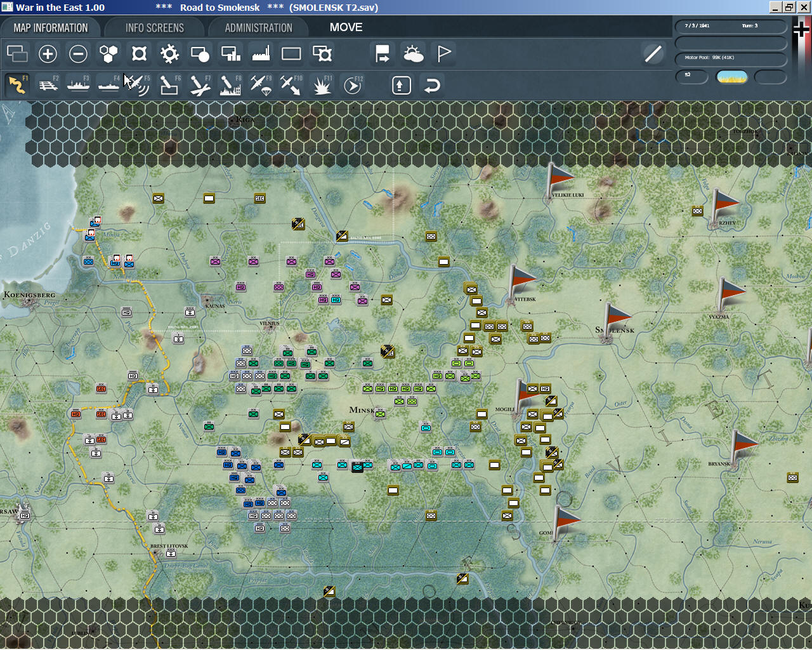
Task: Toggle the hex grid overlay
Action: pos(108,54)
